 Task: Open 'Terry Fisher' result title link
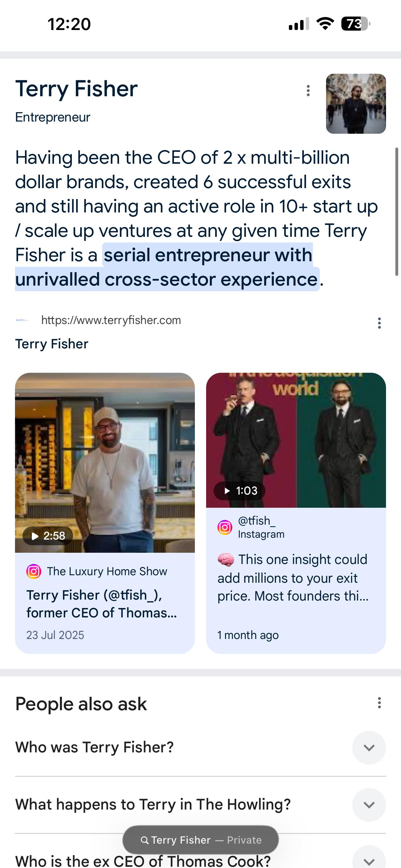pos(52,344)
